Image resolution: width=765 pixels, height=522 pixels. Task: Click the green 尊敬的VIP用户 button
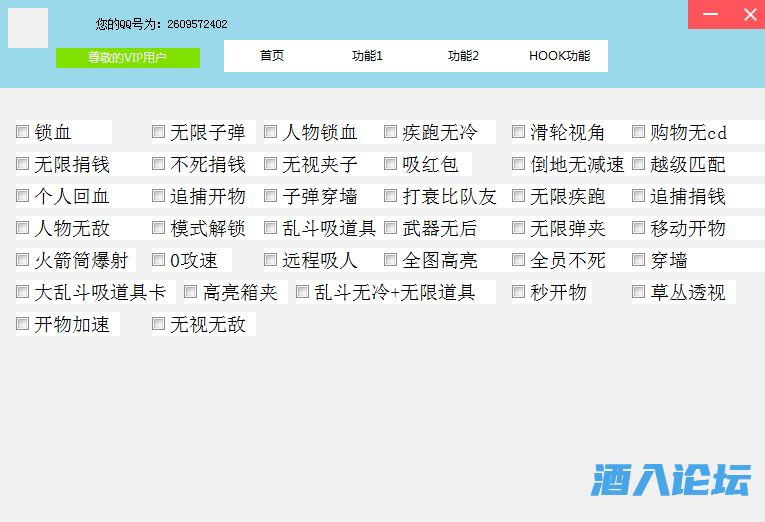click(x=128, y=58)
